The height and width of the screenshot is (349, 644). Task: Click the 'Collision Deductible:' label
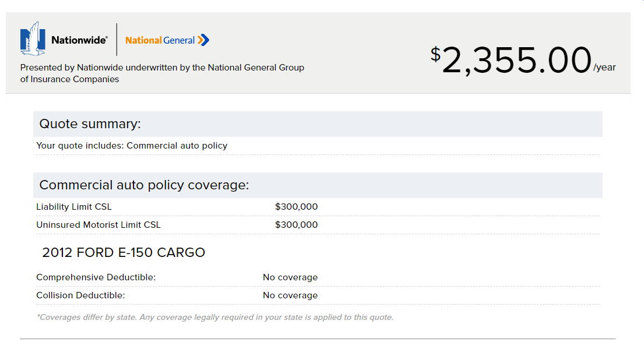[x=80, y=295]
